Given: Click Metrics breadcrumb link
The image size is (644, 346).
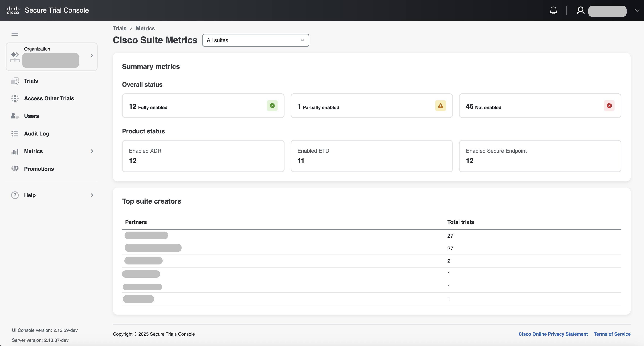Looking at the screenshot, I should [145, 28].
